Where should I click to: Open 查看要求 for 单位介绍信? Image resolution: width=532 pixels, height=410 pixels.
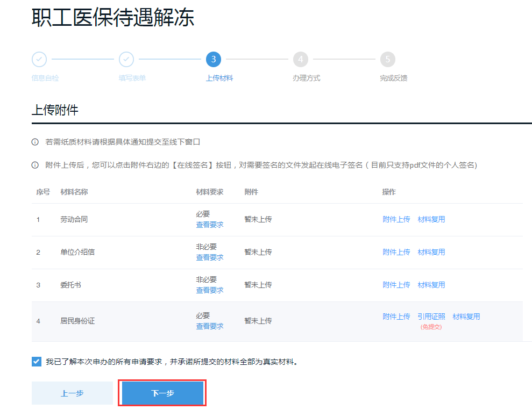pyautogui.click(x=210, y=257)
